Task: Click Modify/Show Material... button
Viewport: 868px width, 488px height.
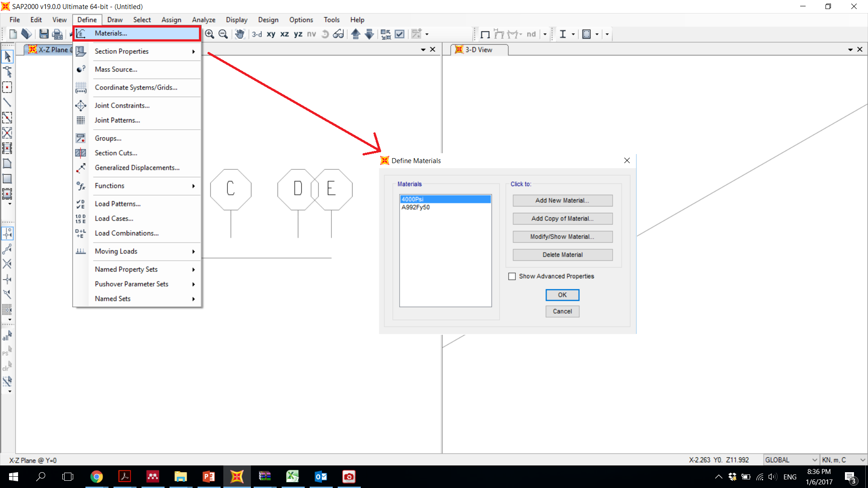Action: pyautogui.click(x=562, y=237)
